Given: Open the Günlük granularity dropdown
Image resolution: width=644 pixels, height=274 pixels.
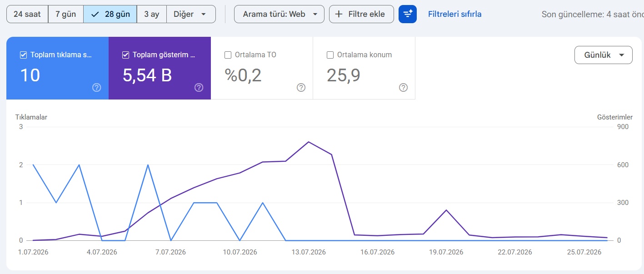Looking at the screenshot, I should click(x=604, y=55).
